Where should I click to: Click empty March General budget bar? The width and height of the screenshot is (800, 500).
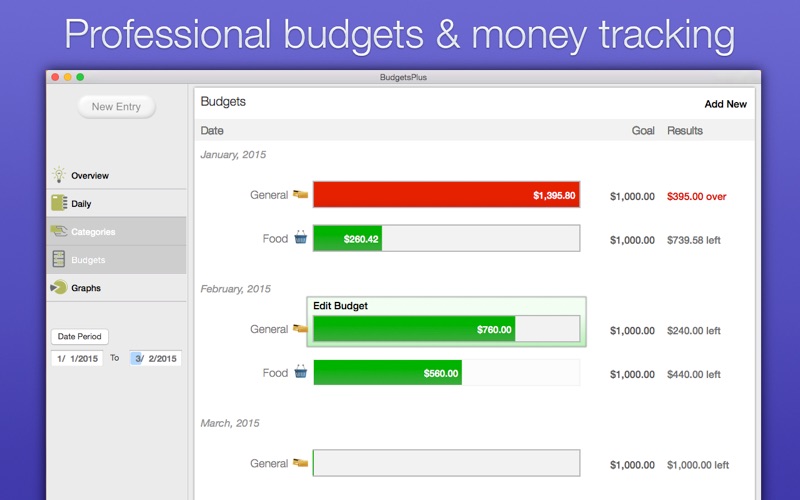[x=446, y=463]
